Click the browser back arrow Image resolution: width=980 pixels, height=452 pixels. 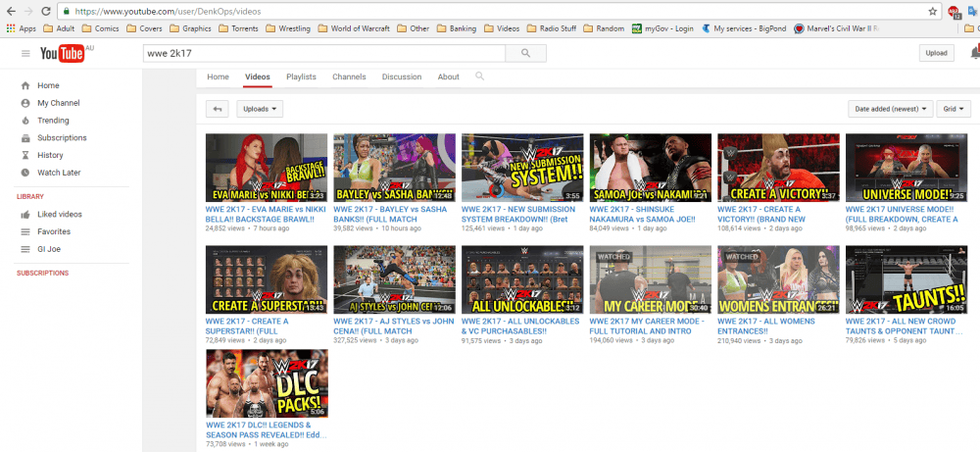click(11, 11)
